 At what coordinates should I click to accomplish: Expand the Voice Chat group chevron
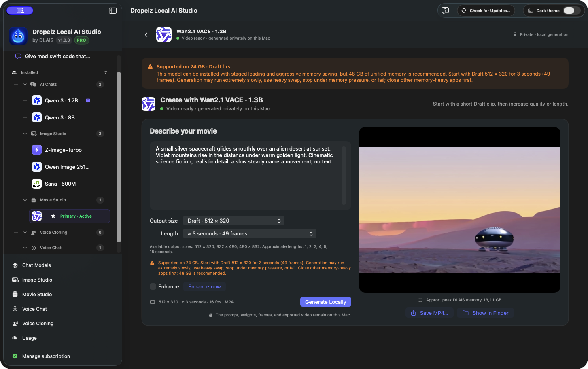coord(25,248)
